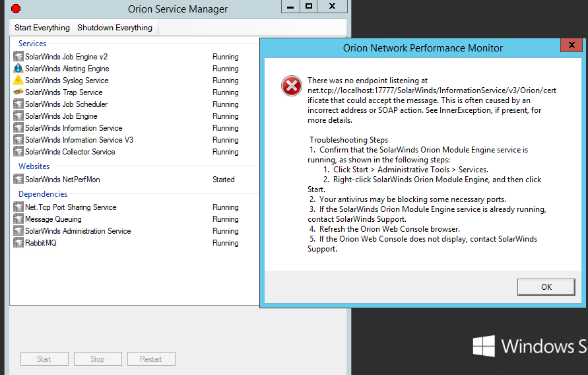588x375 pixels.
Task: Click the SolarWinds Job Scheduler icon
Action: coord(18,104)
